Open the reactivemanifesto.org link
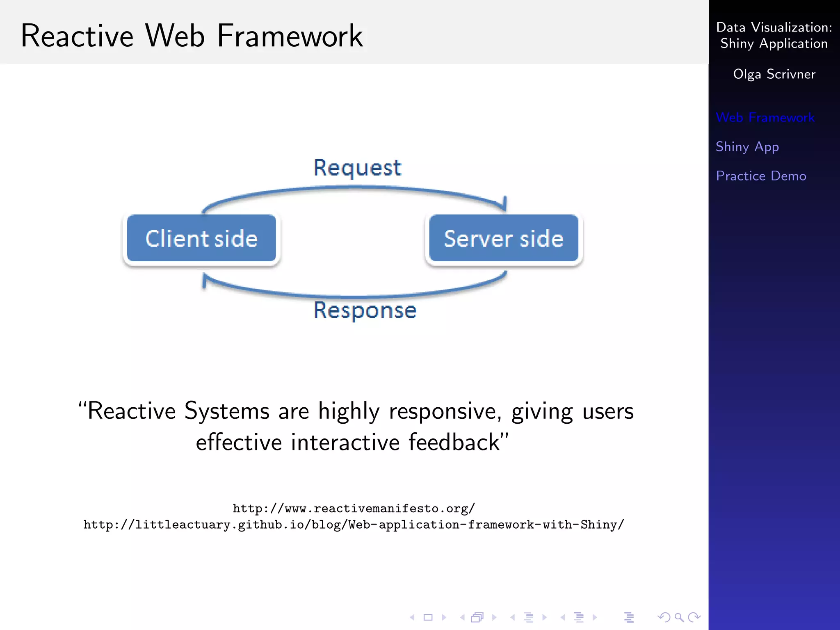 pyautogui.click(x=354, y=509)
